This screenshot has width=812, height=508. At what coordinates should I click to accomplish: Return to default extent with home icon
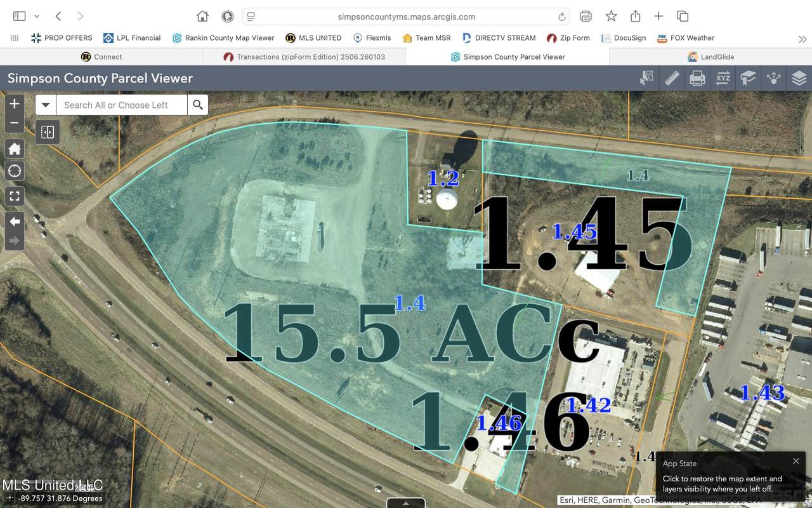tap(14, 148)
